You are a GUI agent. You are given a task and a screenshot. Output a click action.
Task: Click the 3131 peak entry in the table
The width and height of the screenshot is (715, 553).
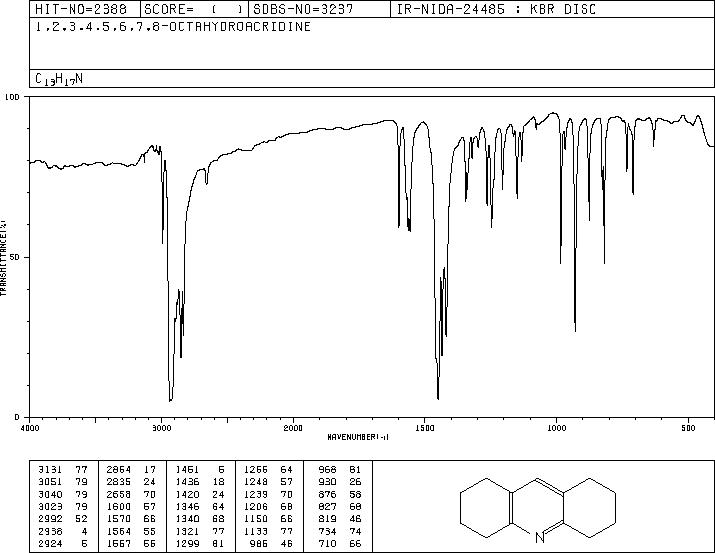tap(62, 469)
